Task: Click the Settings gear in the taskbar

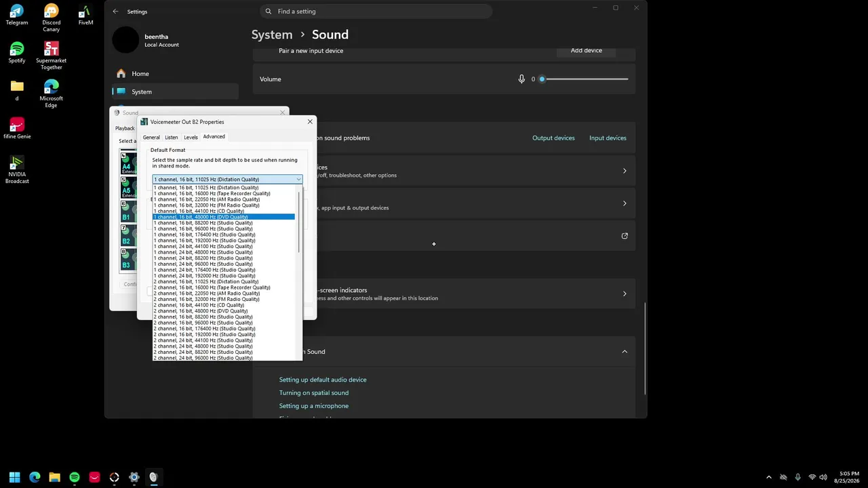Action: (134, 477)
